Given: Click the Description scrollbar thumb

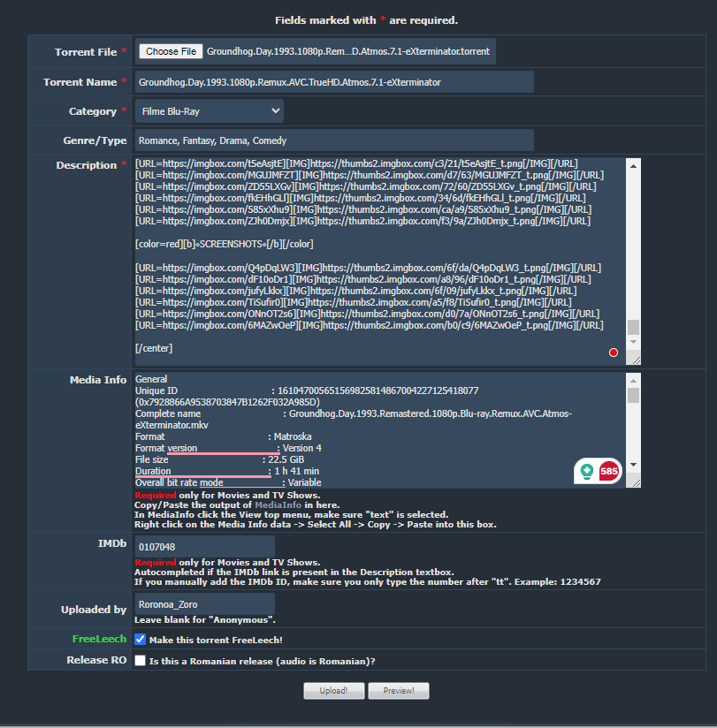Looking at the screenshot, I should [633, 328].
